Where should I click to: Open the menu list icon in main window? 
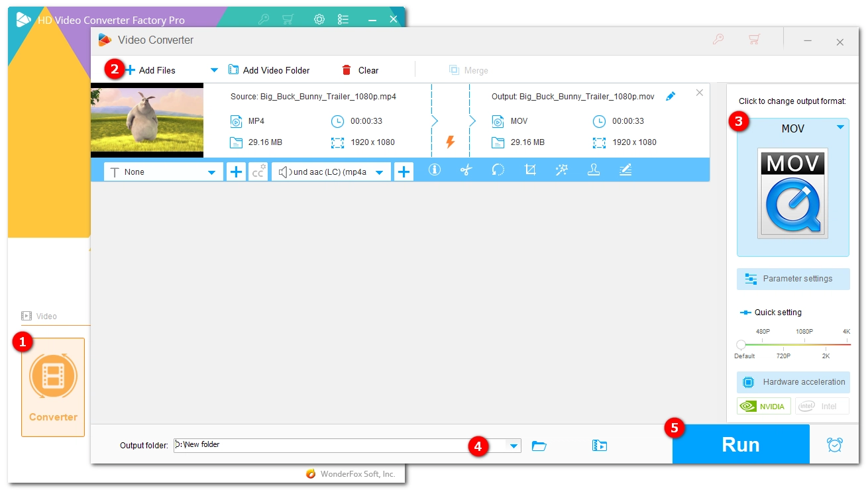(343, 19)
